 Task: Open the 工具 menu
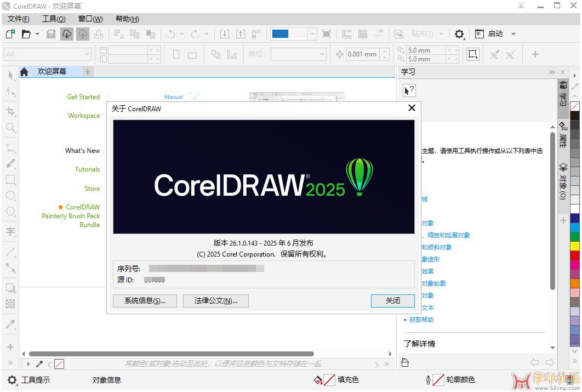pyautogui.click(x=54, y=19)
